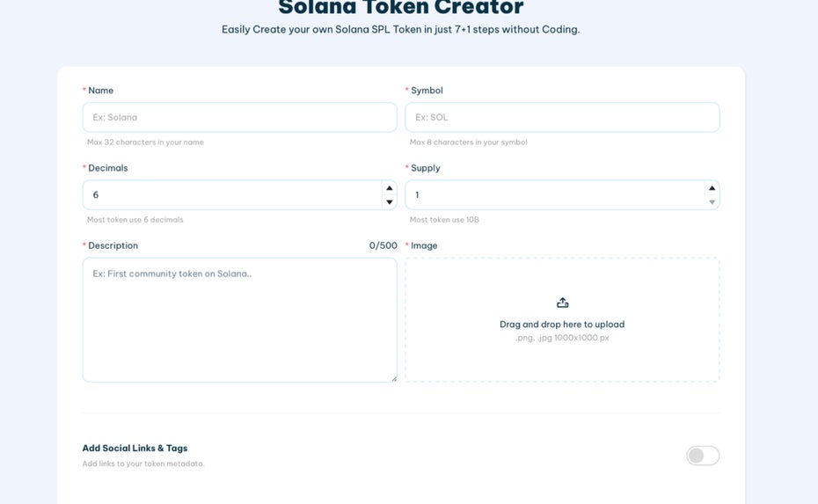Decrease Decimals with the down arrow

click(x=389, y=202)
